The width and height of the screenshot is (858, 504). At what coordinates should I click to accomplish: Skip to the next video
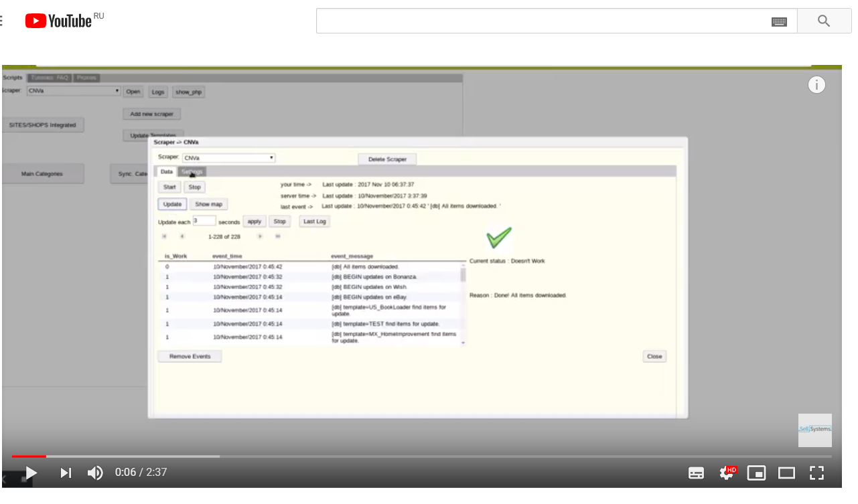click(x=66, y=473)
